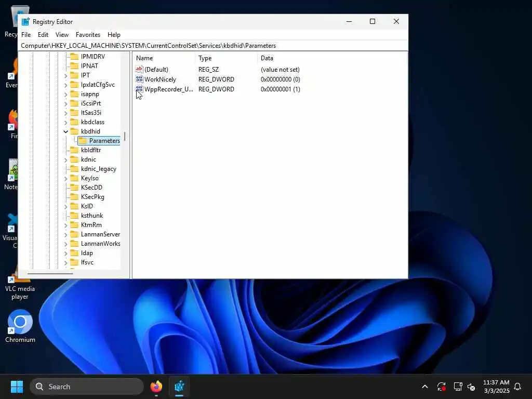Expand the IPT tree node
Screen dimensions: 532x399
click(x=66, y=75)
